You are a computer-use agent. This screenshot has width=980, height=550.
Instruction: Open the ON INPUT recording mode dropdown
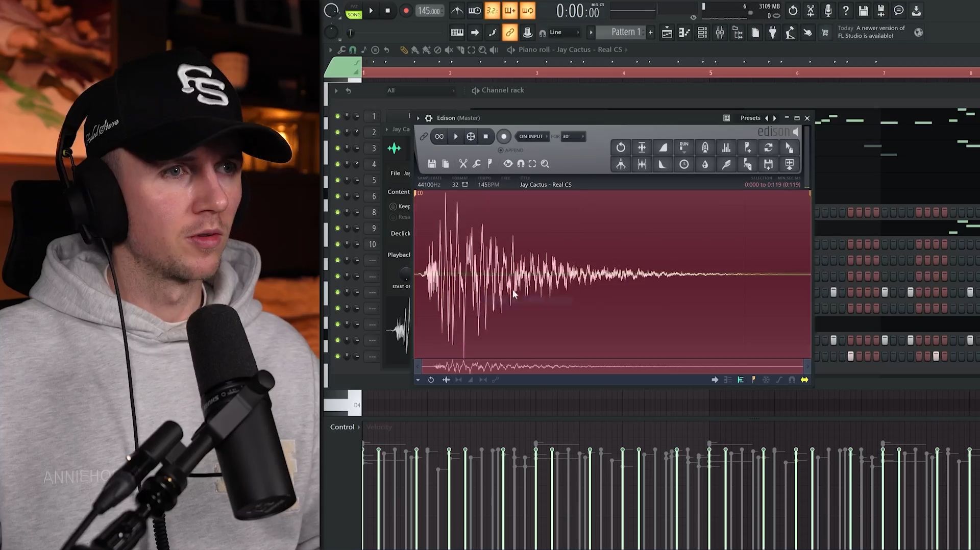533,136
